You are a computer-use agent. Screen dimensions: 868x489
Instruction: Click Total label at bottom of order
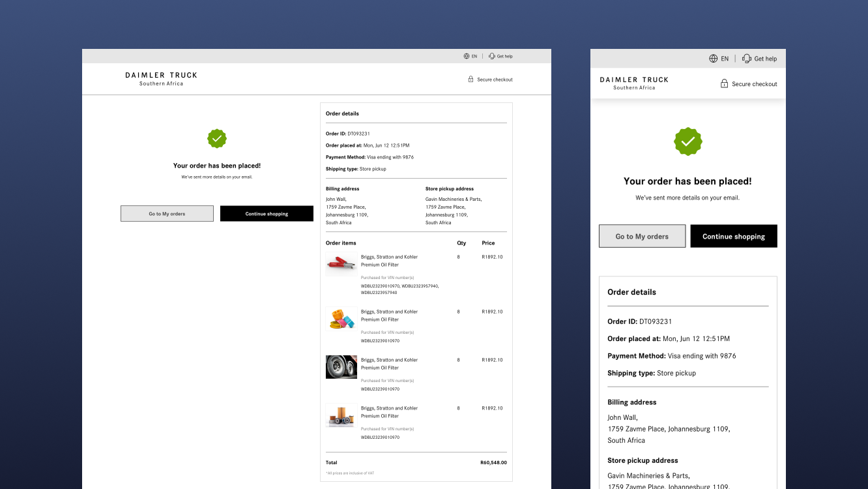click(332, 463)
